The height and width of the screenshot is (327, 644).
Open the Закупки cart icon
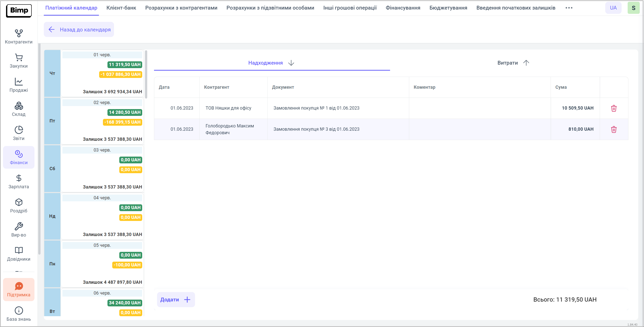(x=19, y=61)
